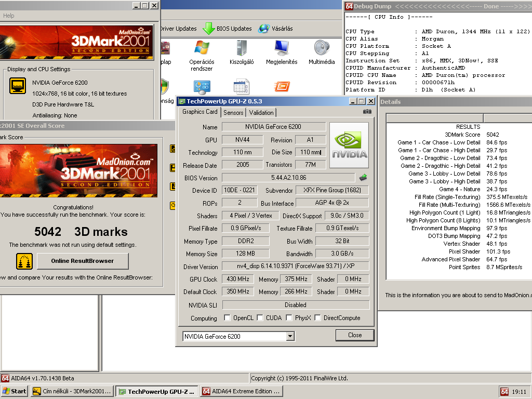Click the blue settings panel icon in AIDA64
Image resolution: width=532 pixels, height=399 pixels.
click(x=202, y=87)
